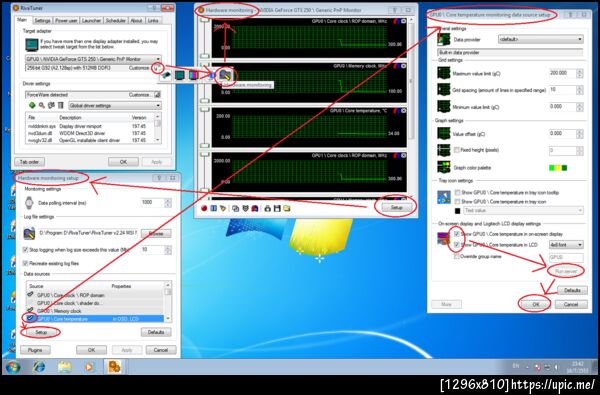Close the GPU0 Core clock ROP domain graph

403,21
